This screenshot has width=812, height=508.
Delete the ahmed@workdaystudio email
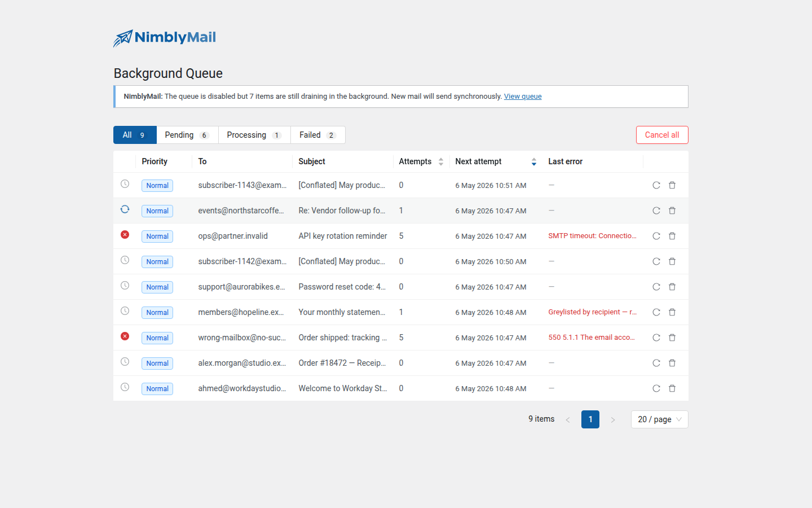[x=672, y=388]
